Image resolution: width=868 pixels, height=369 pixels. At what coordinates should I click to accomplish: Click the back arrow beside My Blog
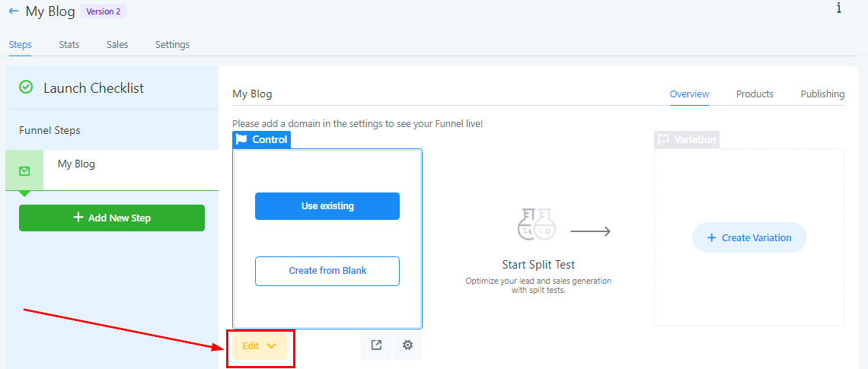click(x=14, y=11)
